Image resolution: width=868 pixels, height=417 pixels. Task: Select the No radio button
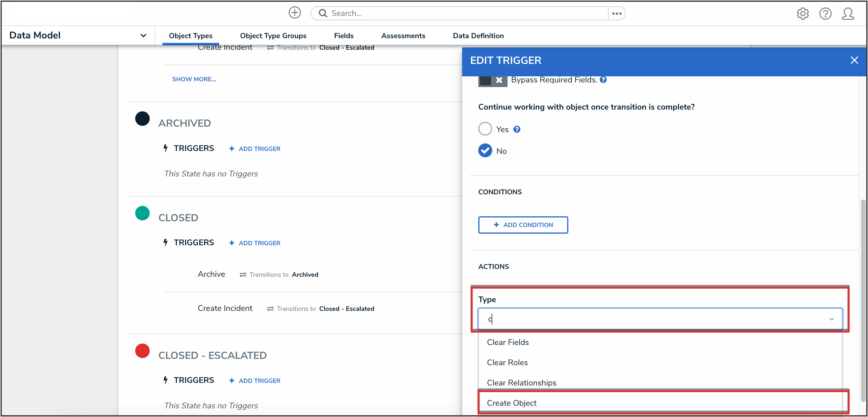[485, 150]
